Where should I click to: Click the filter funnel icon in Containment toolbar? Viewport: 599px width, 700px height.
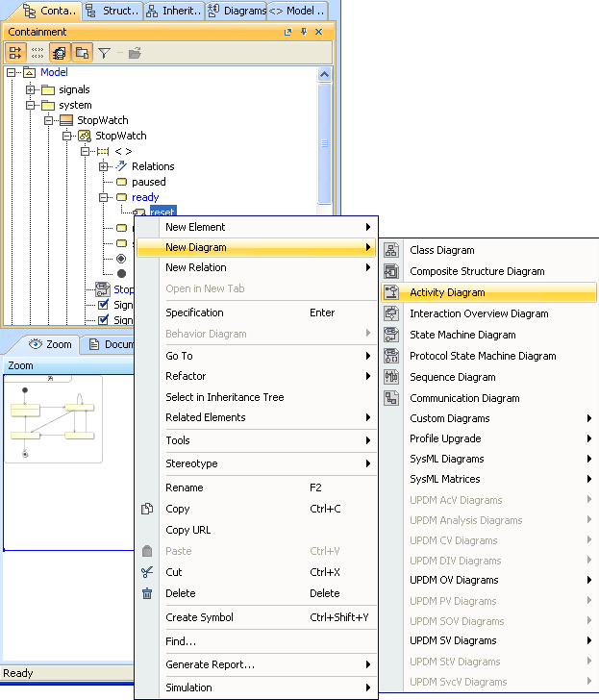pyautogui.click(x=104, y=53)
